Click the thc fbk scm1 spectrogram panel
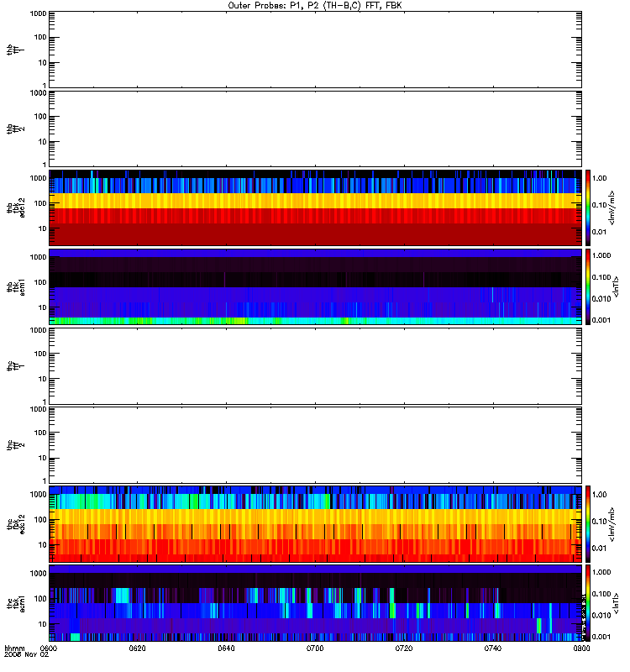 click(x=315, y=603)
